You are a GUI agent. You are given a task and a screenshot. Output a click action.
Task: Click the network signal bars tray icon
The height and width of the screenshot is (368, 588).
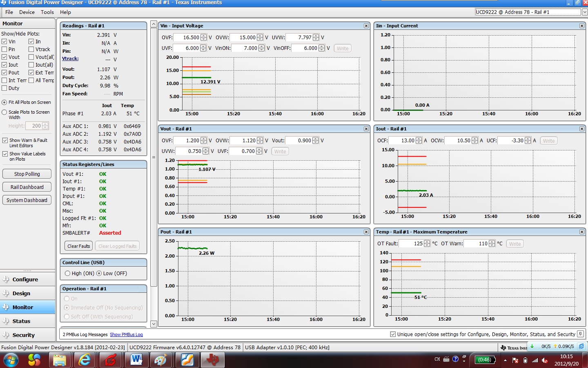tap(535, 360)
